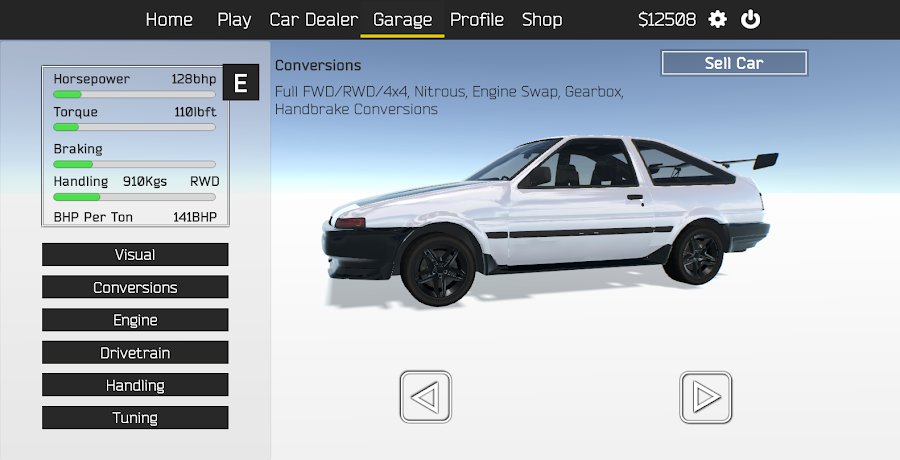Click the E class rating badge

coord(240,83)
